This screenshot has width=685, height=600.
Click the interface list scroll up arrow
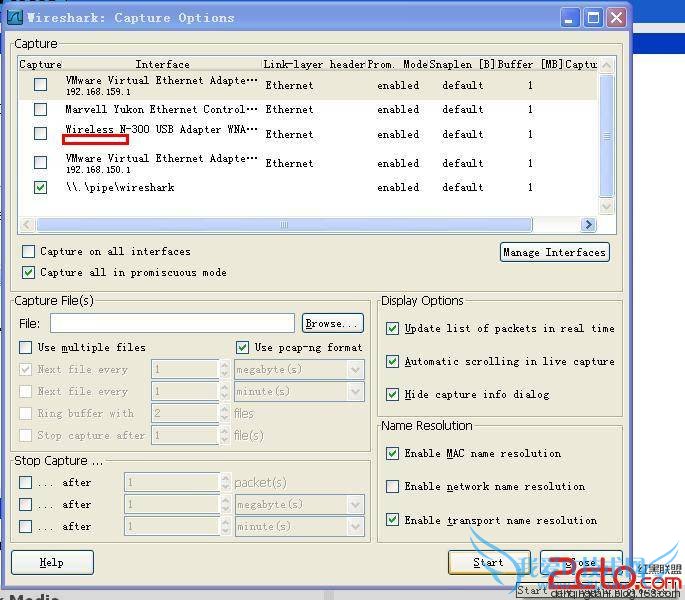pyautogui.click(x=606, y=66)
